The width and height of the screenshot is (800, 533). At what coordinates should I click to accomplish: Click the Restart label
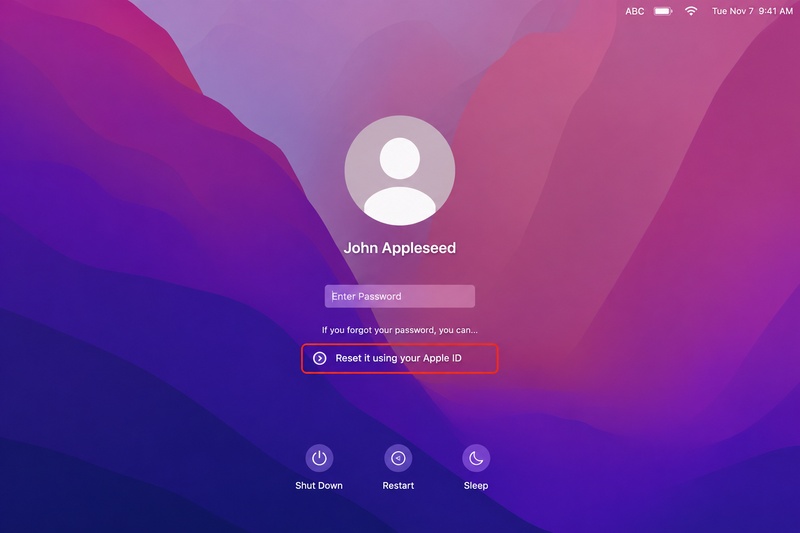pos(398,486)
